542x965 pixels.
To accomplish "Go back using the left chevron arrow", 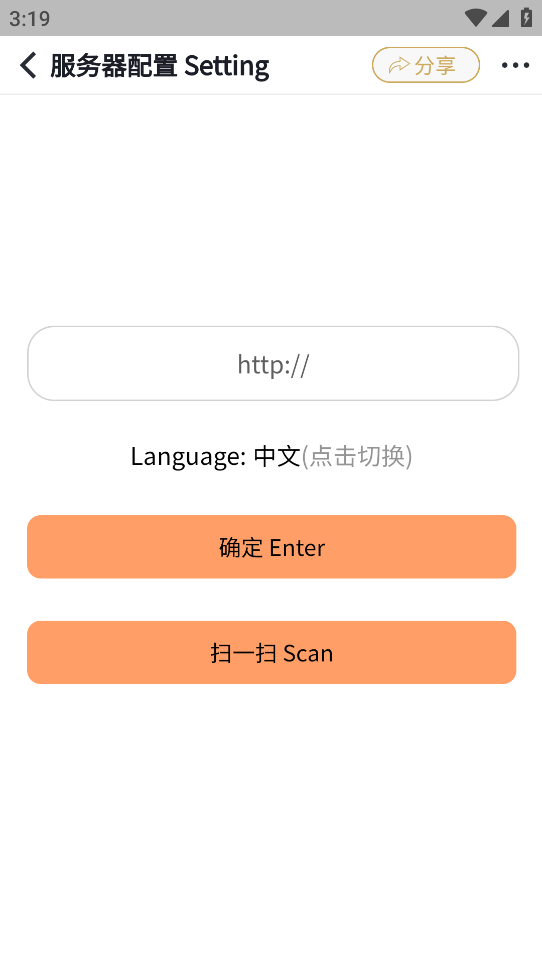I will 28,65.
